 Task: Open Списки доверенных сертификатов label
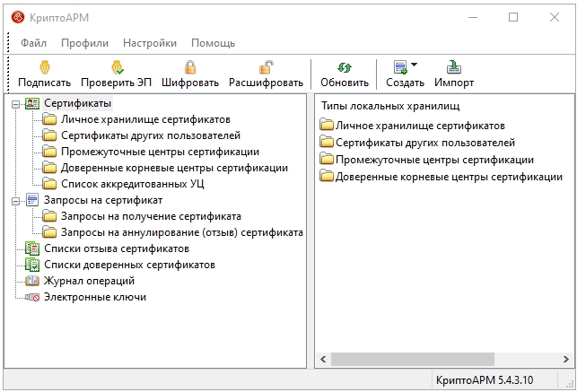click(129, 265)
